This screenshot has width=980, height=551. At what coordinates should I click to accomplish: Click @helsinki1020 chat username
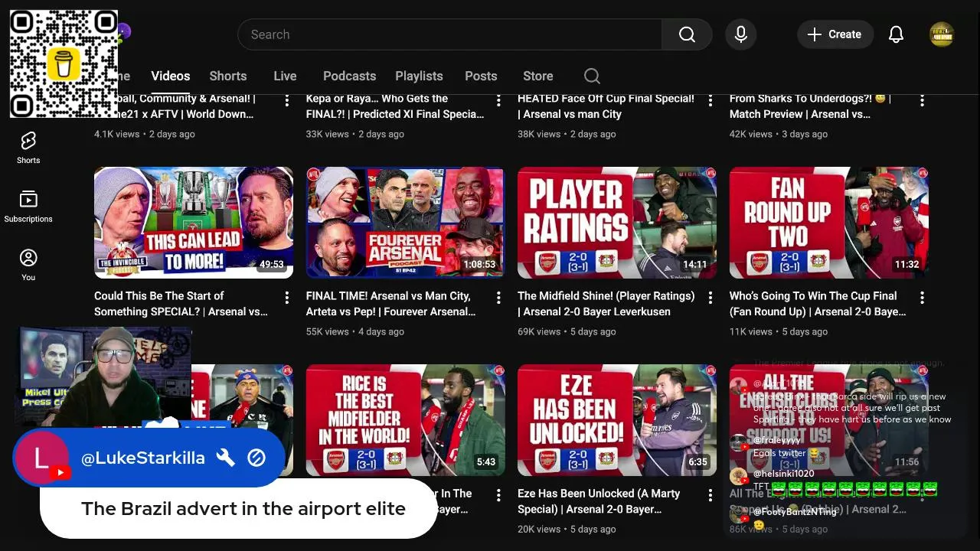pyautogui.click(x=784, y=474)
